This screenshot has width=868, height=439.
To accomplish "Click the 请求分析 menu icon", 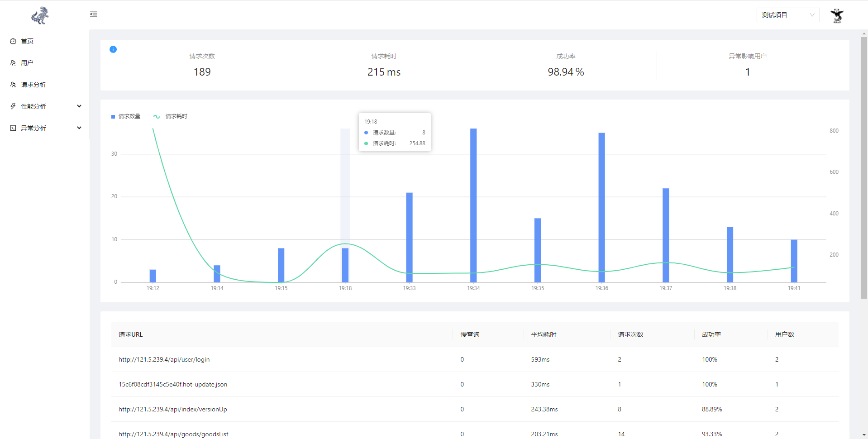I will tap(13, 85).
